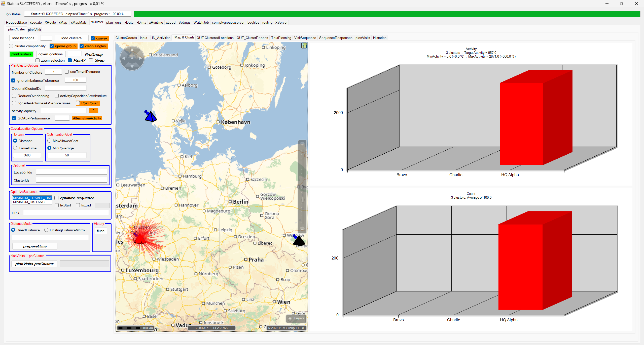
Task: Uncheck the convex checkbox
Action: click(93, 38)
